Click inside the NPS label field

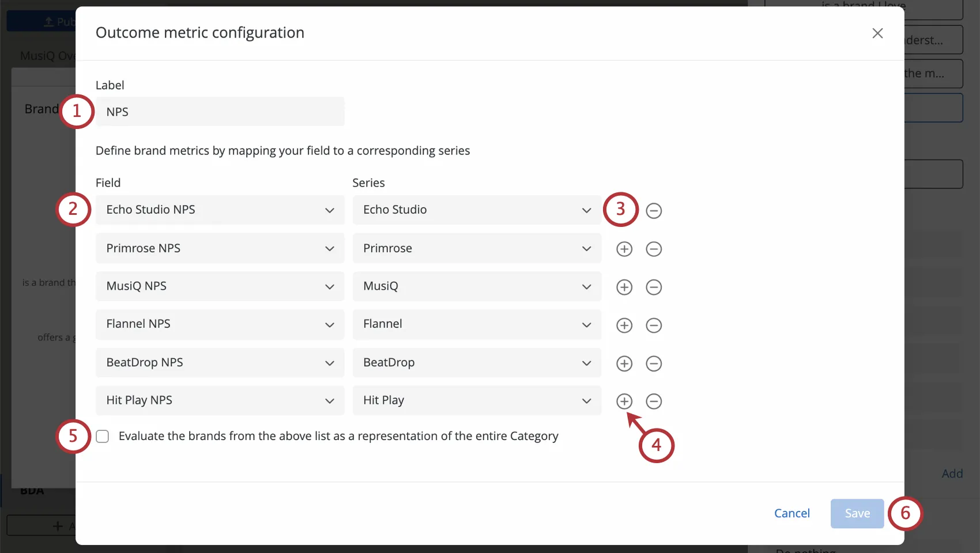[x=219, y=111]
